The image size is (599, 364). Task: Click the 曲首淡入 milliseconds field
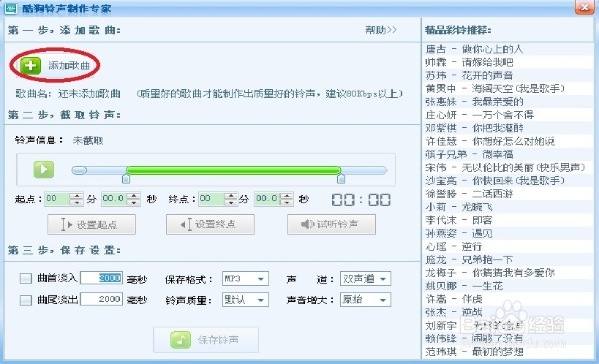(x=101, y=278)
